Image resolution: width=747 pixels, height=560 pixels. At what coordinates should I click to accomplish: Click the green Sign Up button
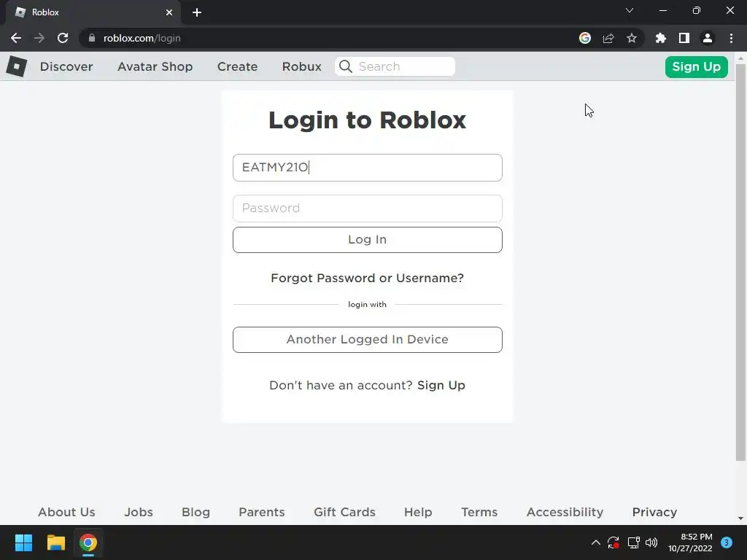coord(696,66)
